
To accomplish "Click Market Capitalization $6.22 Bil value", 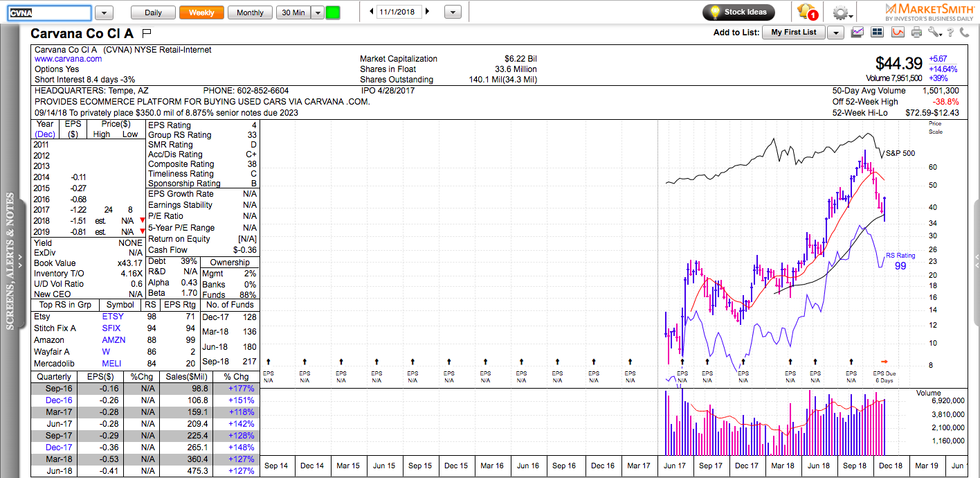I will point(520,60).
